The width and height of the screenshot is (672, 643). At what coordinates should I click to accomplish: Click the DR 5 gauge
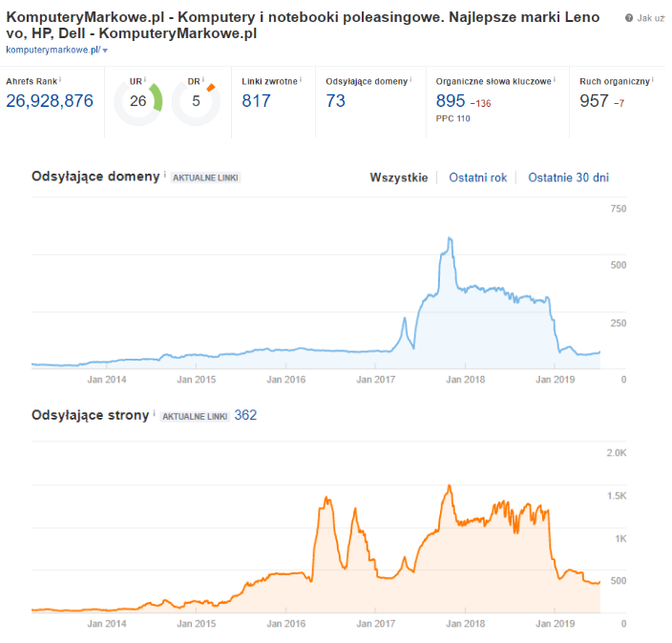click(196, 101)
